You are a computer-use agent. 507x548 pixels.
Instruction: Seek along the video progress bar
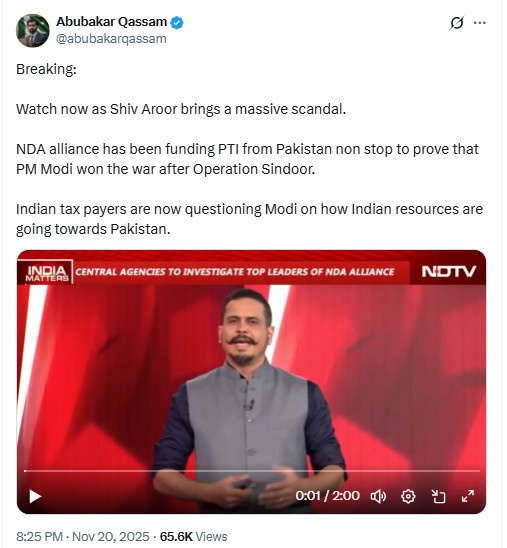[252, 471]
